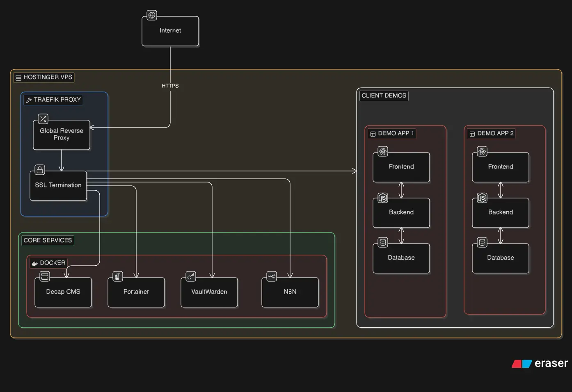The height and width of the screenshot is (392, 572).
Task: Click the padlock icon on SSL Termination
Action: click(x=40, y=170)
